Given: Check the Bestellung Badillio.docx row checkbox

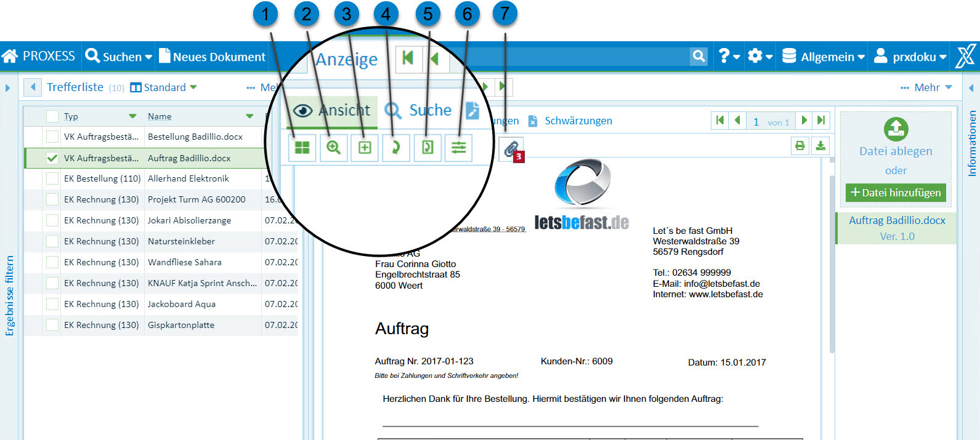Looking at the screenshot, I should (53, 137).
